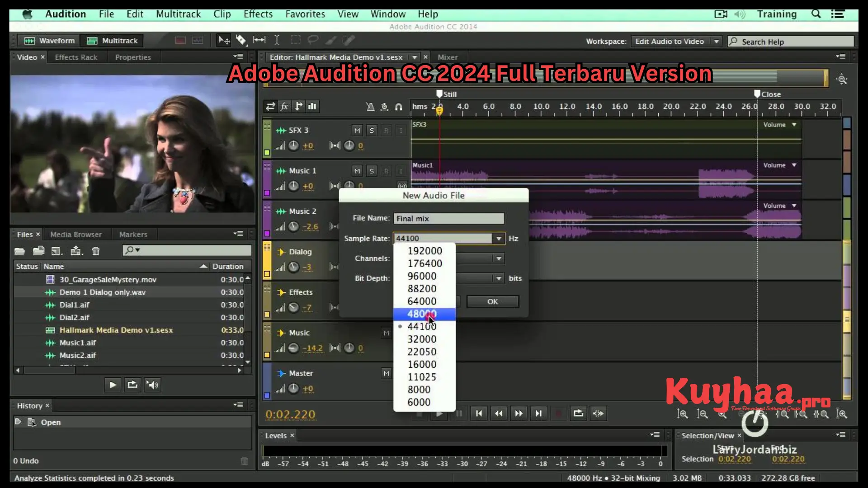Viewport: 868px width, 488px height.
Task: Toggle the fx effects track view
Action: pyautogui.click(x=284, y=107)
